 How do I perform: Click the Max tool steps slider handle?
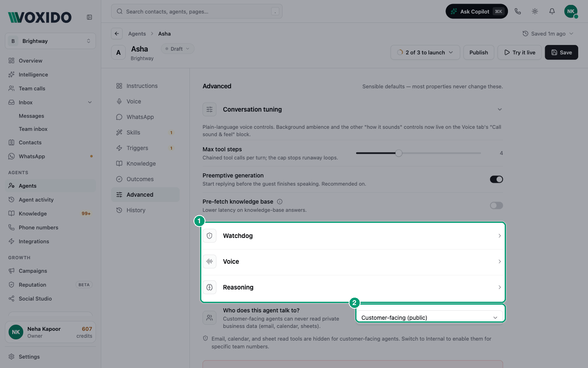click(x=399, y=153)
